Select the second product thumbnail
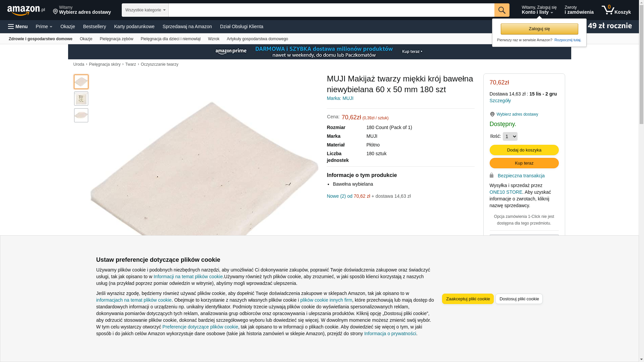Image resolution: width=644 pixels, height=362 pixels. point(81,99)
